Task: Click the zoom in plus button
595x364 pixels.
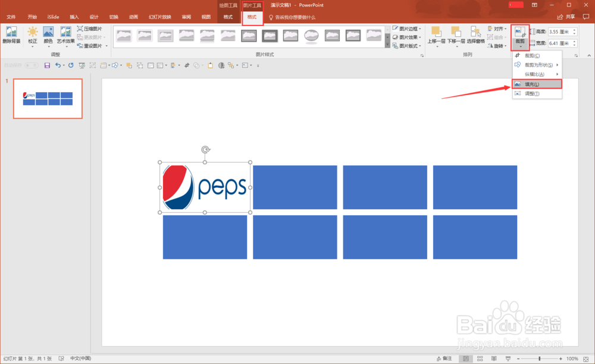Action: (x=560, y=359)
